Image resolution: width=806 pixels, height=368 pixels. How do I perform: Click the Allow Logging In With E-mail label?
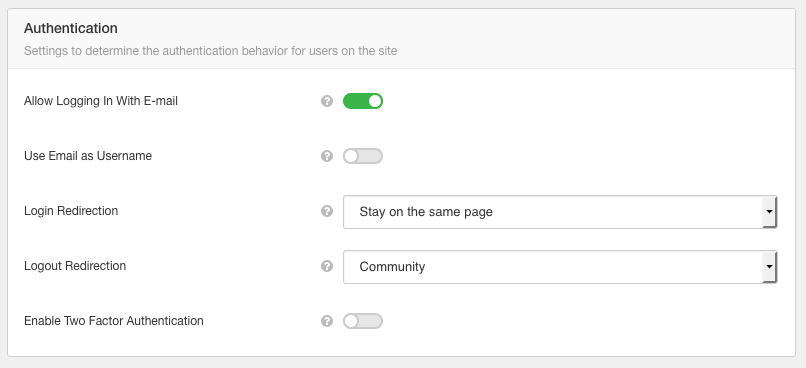click(101, 101)
